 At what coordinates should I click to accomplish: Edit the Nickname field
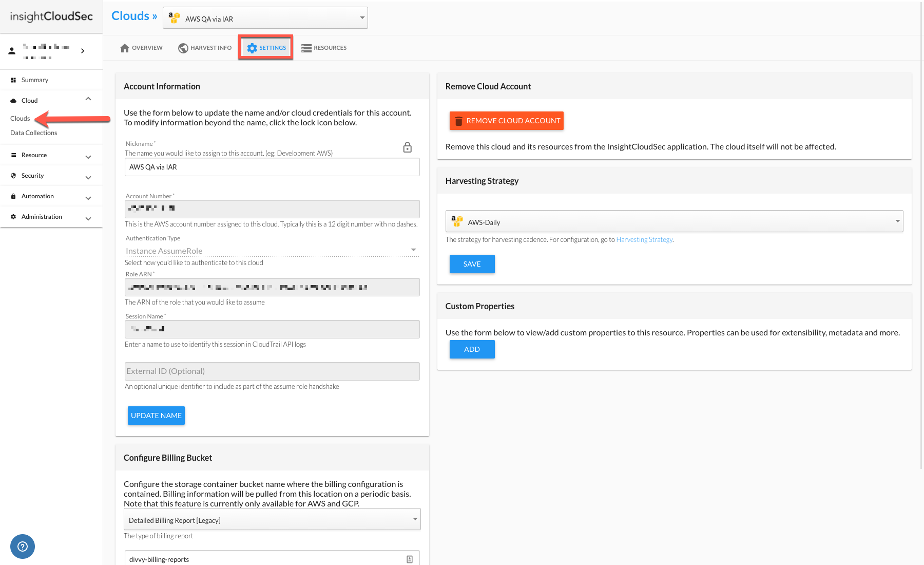click(272, 167)
